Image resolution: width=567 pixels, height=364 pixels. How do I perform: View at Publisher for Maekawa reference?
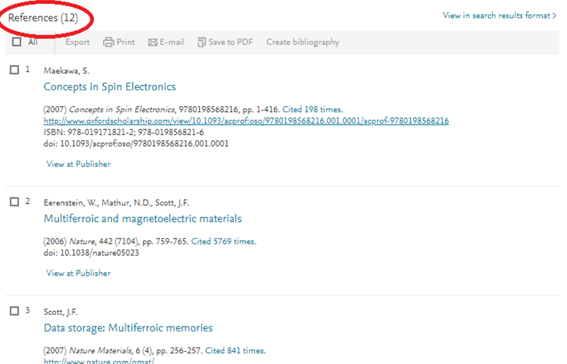point(78,164)
